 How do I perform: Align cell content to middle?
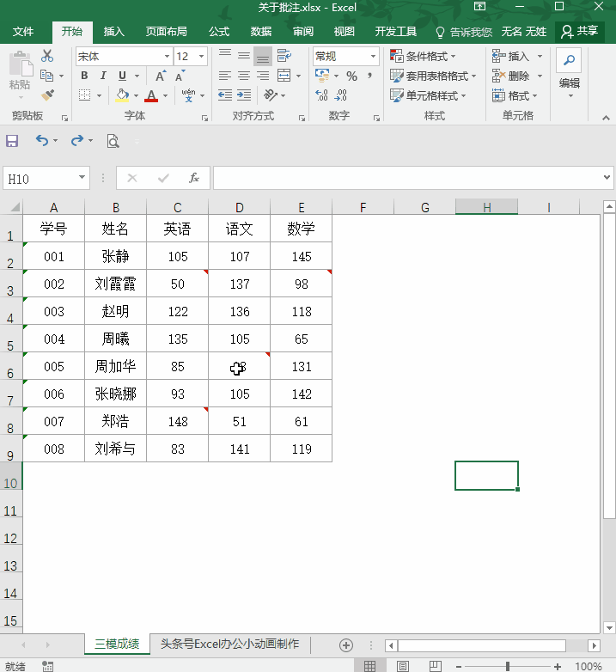pyautogui.click(x=244, y=56)
